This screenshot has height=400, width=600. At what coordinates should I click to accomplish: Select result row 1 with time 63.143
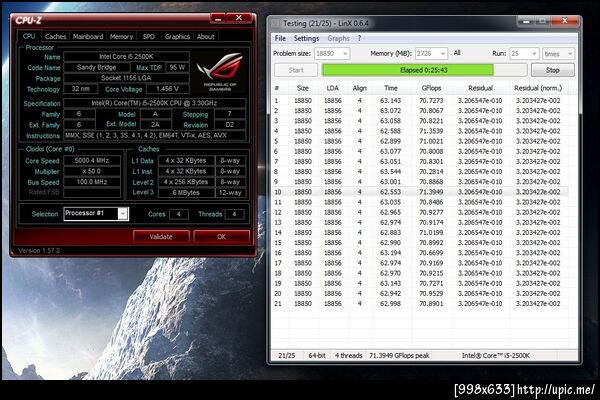(x=420, y=101)
